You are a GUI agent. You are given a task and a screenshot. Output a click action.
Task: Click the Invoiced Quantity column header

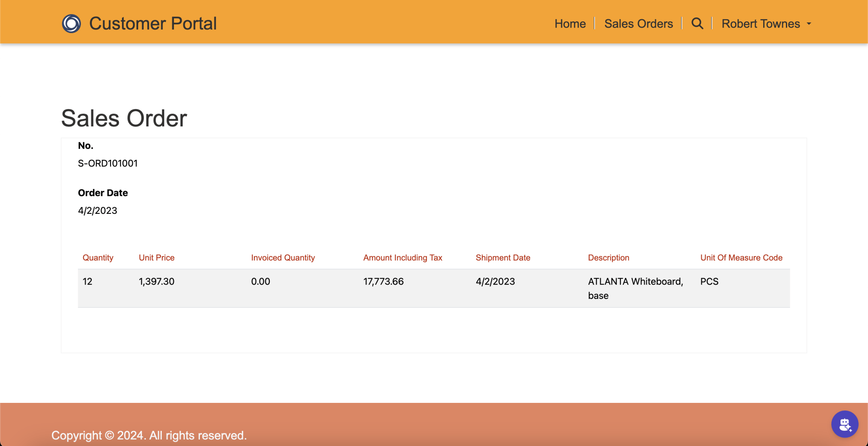pyautogui.click(x=283, y=258)
